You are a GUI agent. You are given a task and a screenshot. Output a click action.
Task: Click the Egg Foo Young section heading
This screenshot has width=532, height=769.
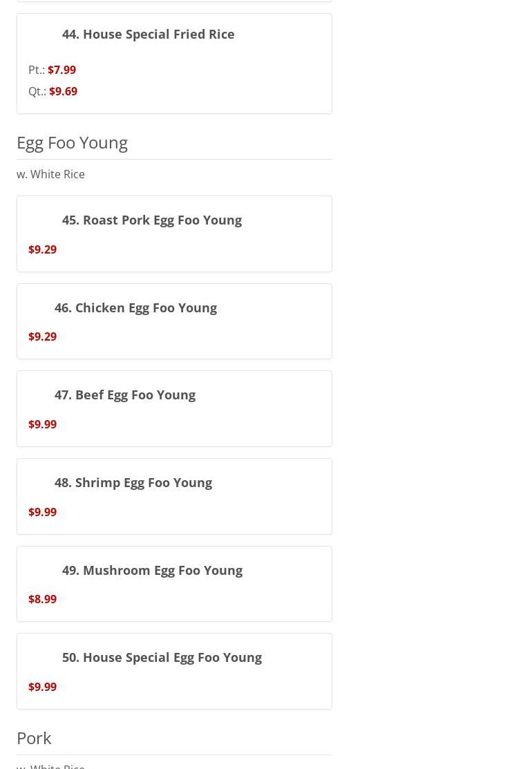[72, 142]
